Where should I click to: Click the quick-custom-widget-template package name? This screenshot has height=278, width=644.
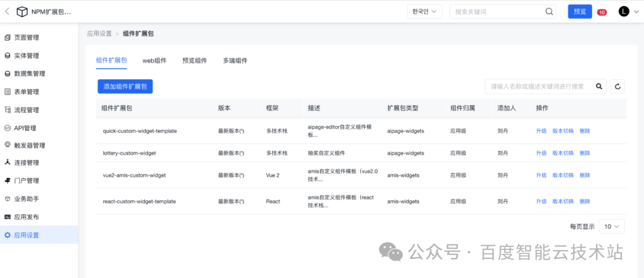(x=140, y=131)
